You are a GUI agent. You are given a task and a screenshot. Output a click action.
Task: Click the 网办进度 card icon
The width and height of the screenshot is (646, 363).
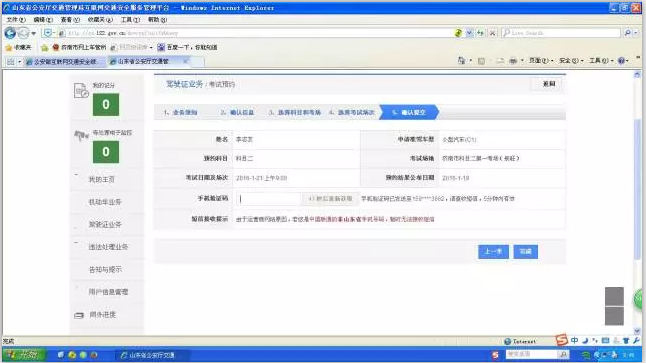click(79, 315)
